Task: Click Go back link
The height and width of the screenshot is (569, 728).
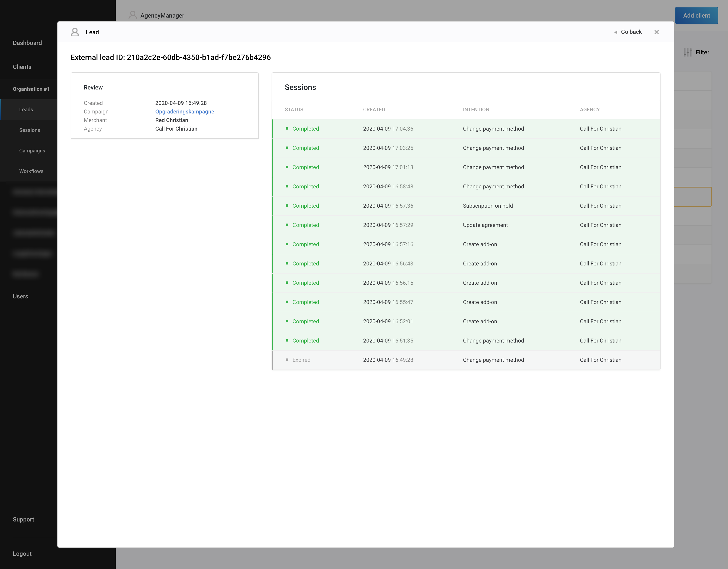Action: click(631, 32)
